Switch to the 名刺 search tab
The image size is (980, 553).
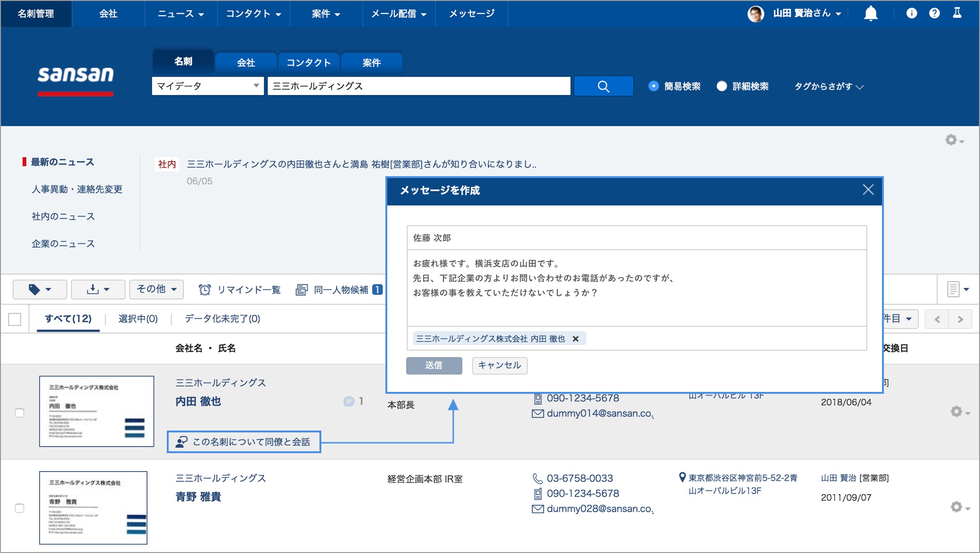(x=183, y=62)
